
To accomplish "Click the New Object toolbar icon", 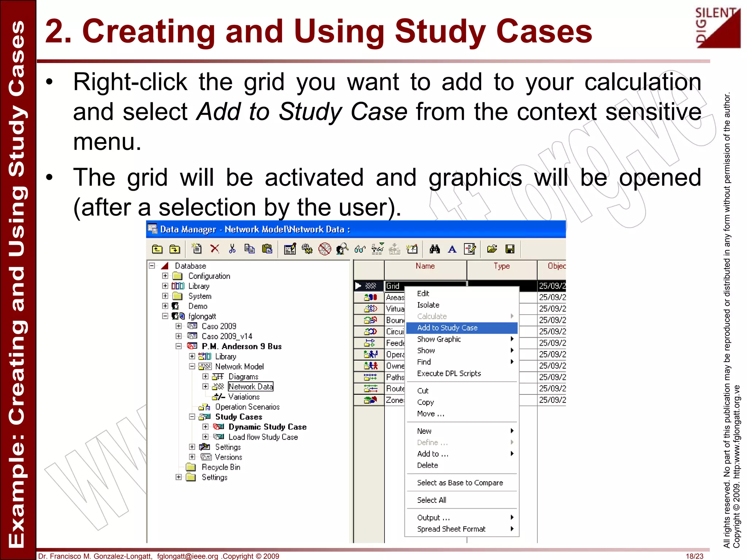I will click(197, 249).
